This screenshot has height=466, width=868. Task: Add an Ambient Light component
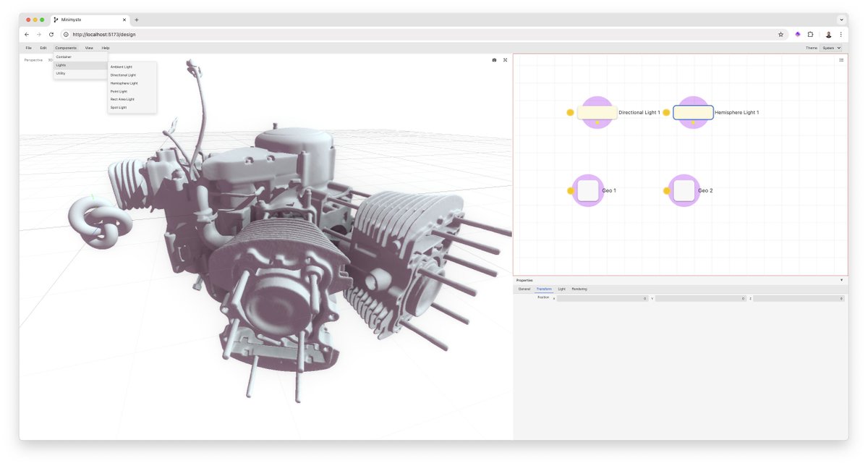coord(132,67)
